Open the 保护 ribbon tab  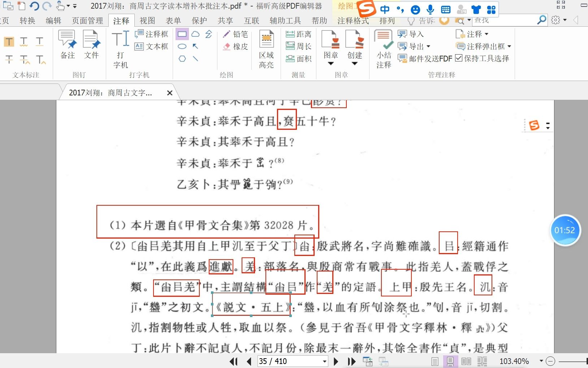click(199, 21)
